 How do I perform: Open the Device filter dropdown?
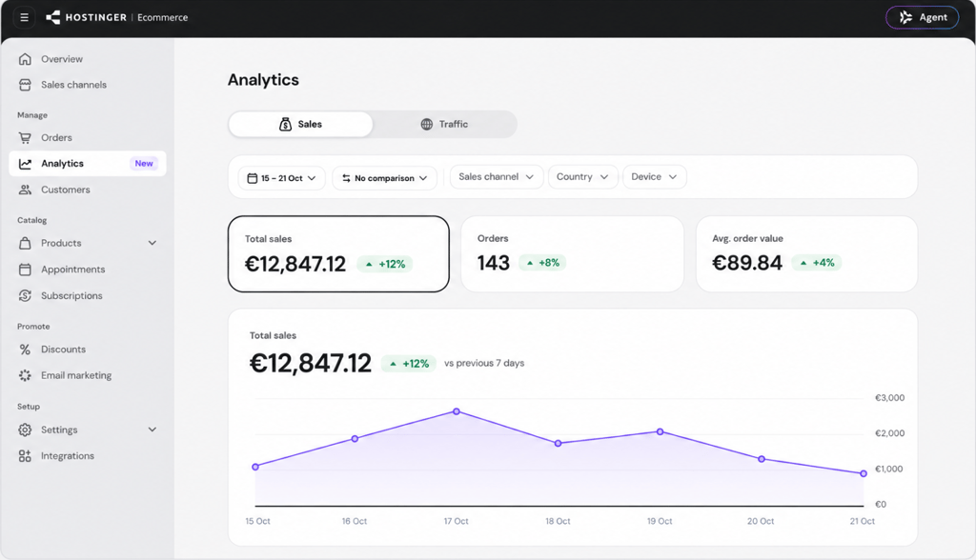tap(654, 177)
